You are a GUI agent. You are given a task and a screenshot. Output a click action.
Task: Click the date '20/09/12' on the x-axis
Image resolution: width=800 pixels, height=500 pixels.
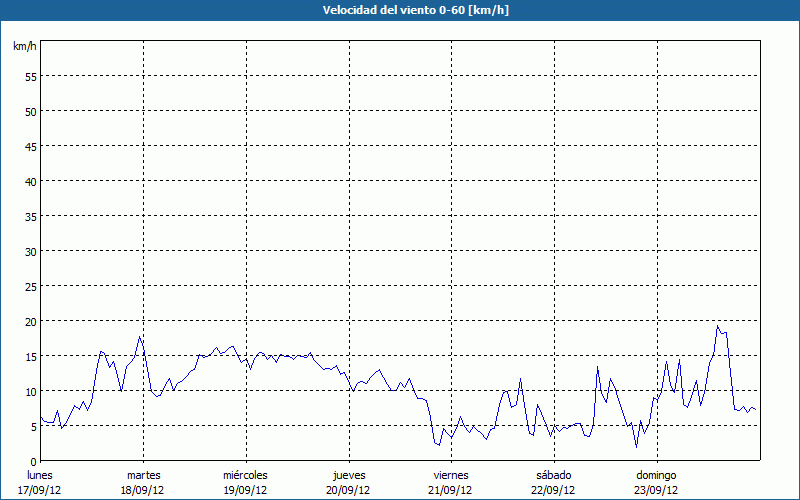click(x=348, y=490)
